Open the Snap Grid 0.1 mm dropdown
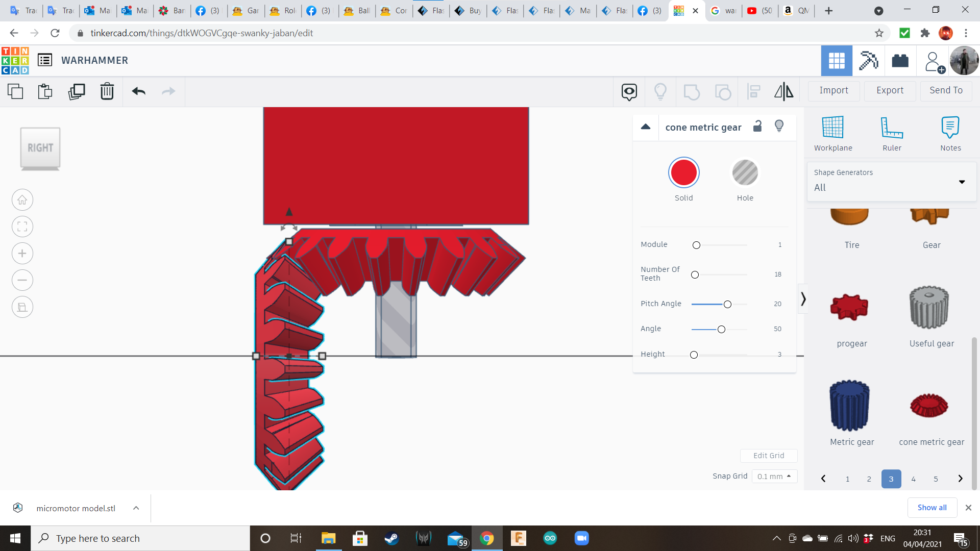The width and height of the screenshot is (980, 551). point(774,476)
